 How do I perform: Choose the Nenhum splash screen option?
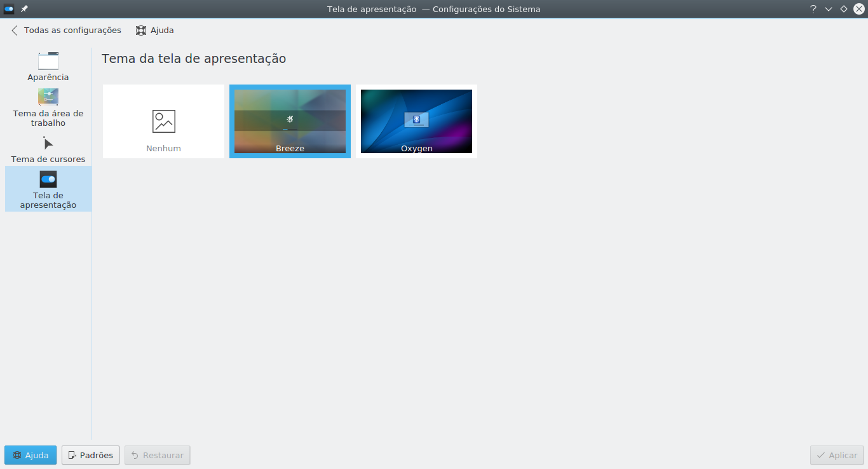[x=163, y=121]
